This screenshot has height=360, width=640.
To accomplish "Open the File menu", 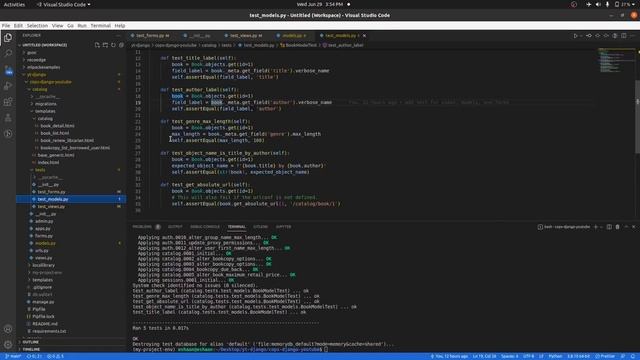I will point(6,25).
